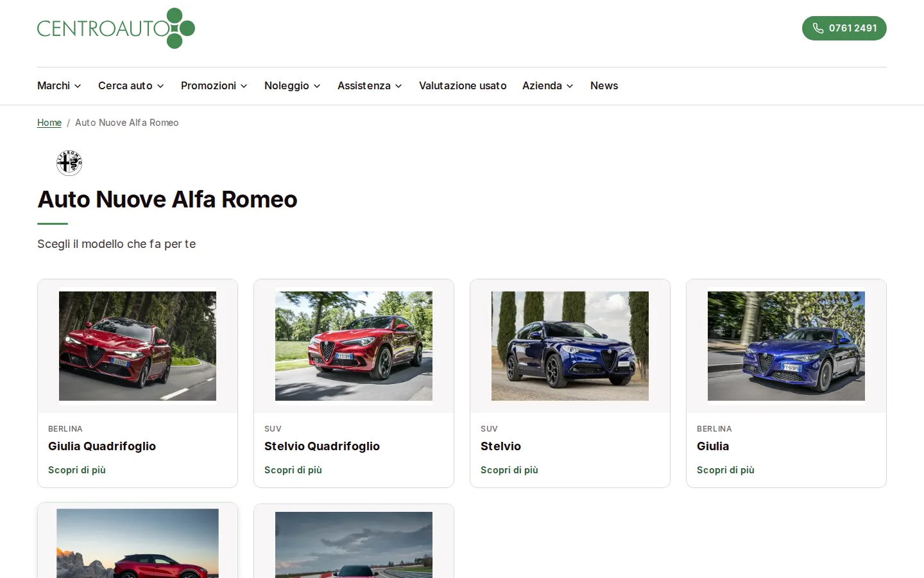Click Scopri di più under Giulia
This screenshot has height=578, width=924.
tap(726, 470)
